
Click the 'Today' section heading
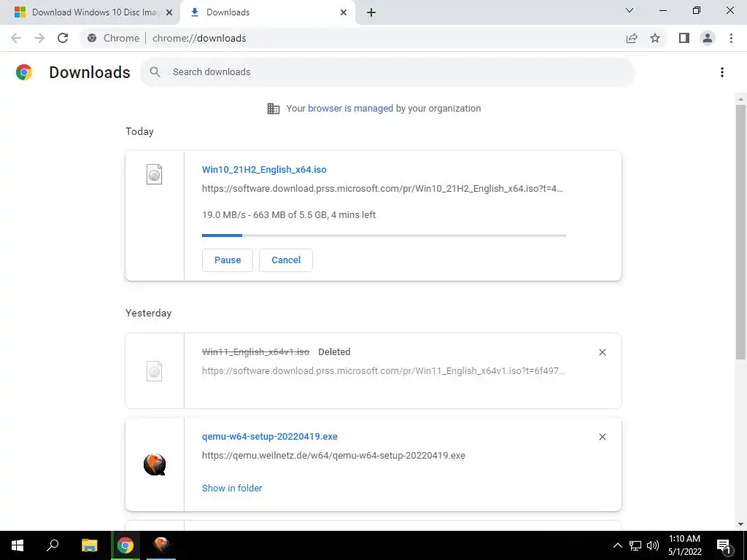click(139, 131)
